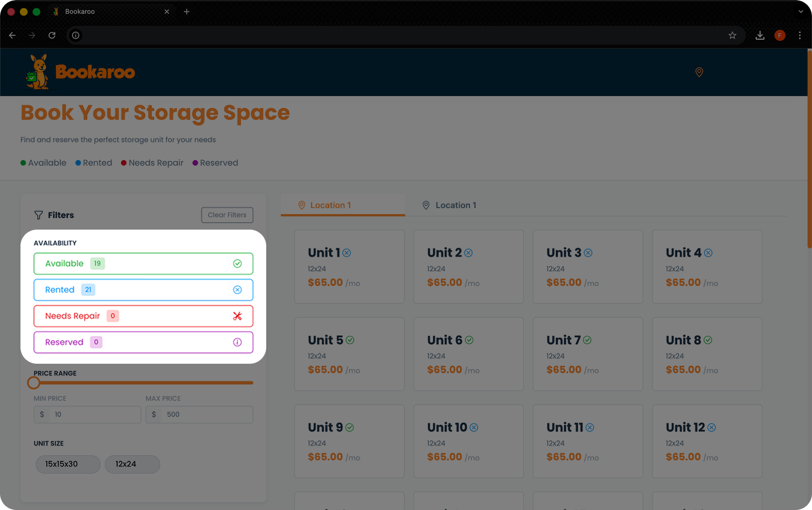This screenshot has width=812, height=510.
Task: Switch to the second Location 1 tab
Action: [x=456, y=205]
